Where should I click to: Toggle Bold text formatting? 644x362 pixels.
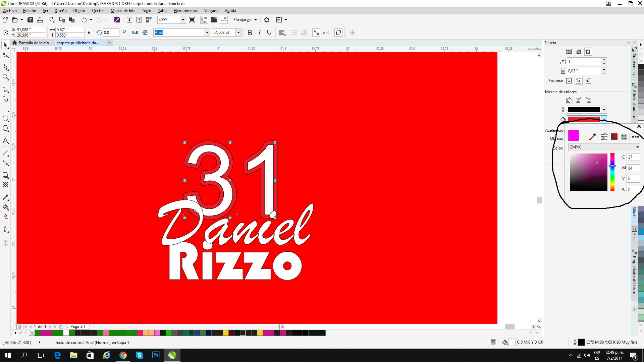[x=250, y=33]
